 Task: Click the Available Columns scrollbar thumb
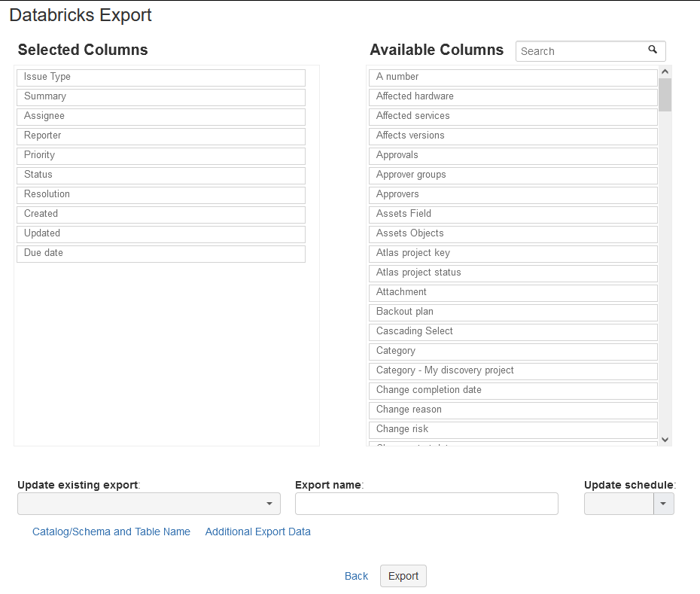[x=665, y=95]
